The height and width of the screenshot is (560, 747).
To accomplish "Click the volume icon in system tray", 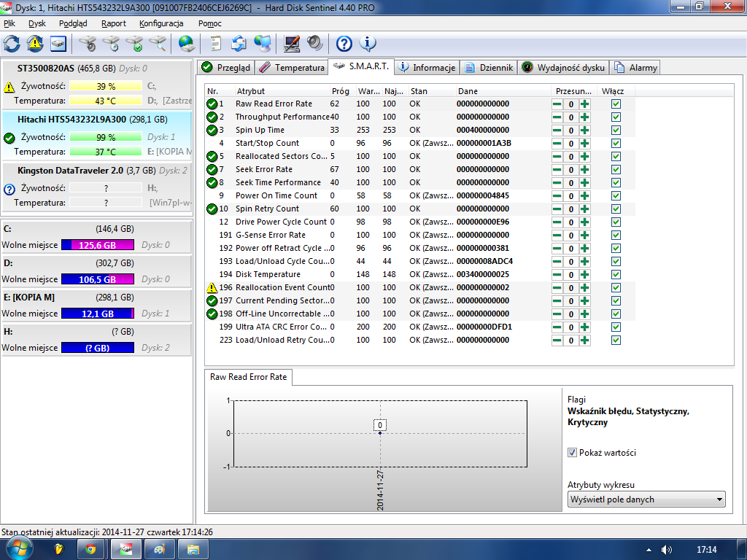I will coord(667,550).
